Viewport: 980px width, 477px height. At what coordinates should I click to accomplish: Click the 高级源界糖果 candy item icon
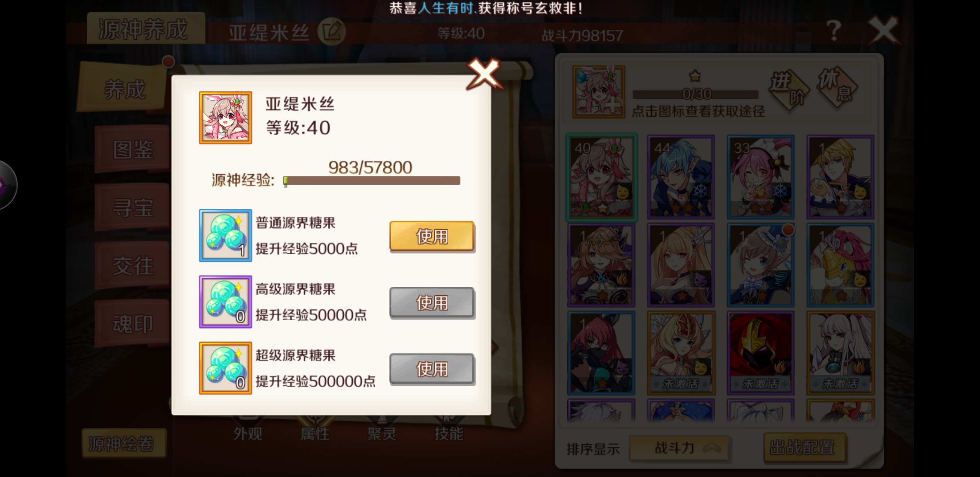click(225, 301)
